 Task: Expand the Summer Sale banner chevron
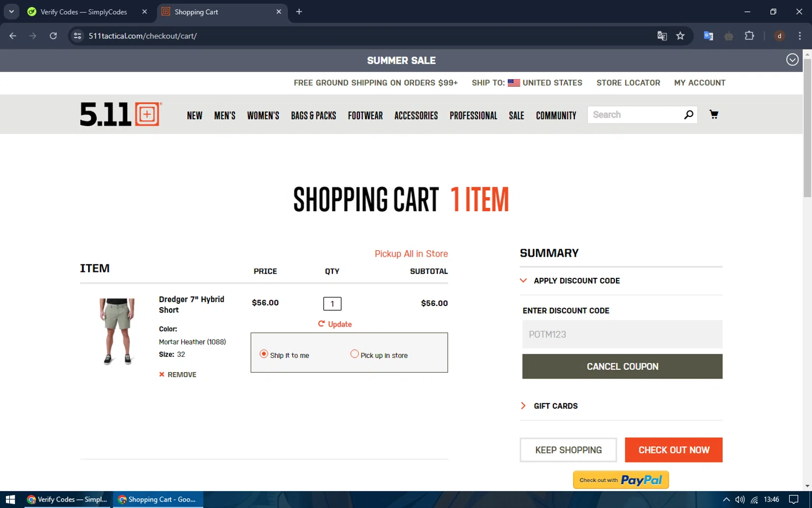(792, 60)
